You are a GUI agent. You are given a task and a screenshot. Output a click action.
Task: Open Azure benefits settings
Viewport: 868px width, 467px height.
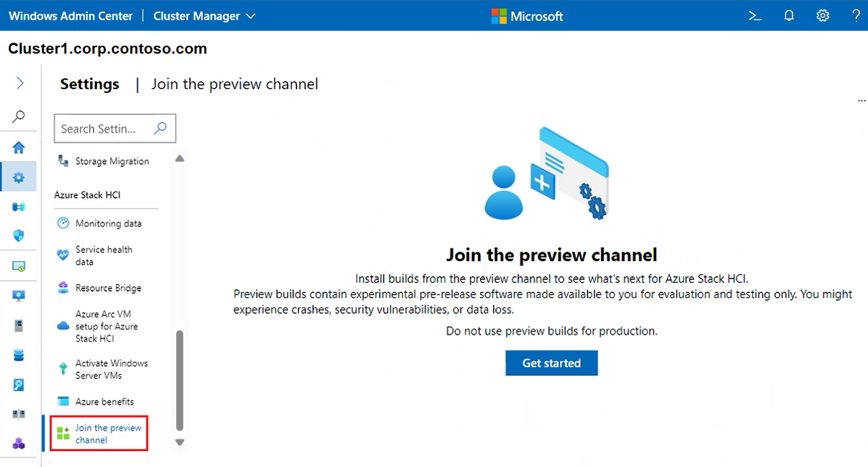96,401
